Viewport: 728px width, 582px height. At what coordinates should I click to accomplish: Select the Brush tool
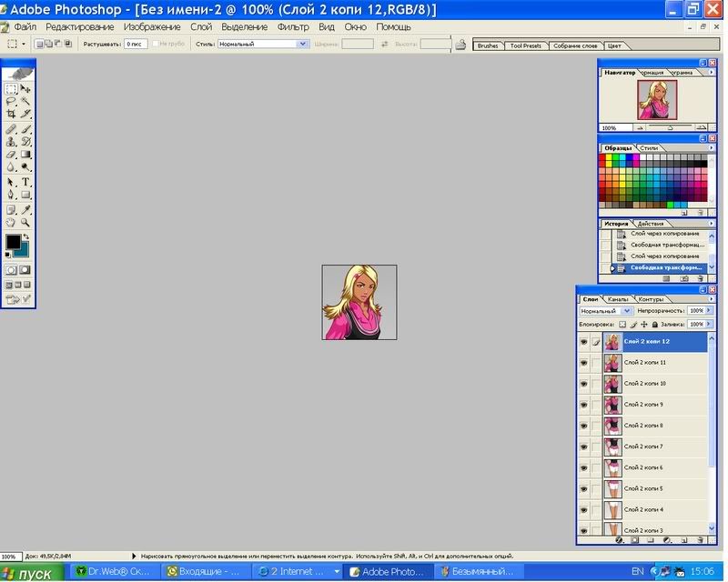[25, 129]
